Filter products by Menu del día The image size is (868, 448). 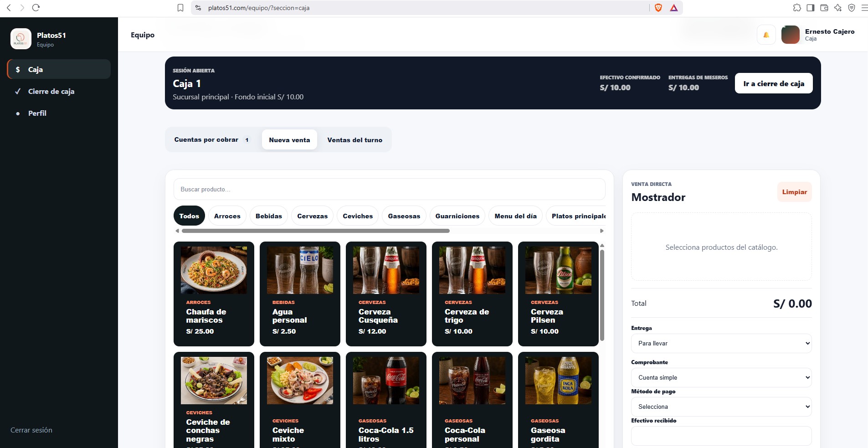tap(516, 216)
